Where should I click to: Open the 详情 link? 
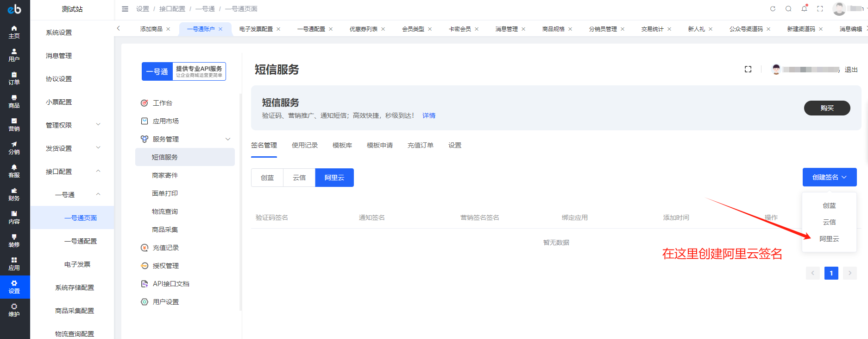click(x=429, y=115)
